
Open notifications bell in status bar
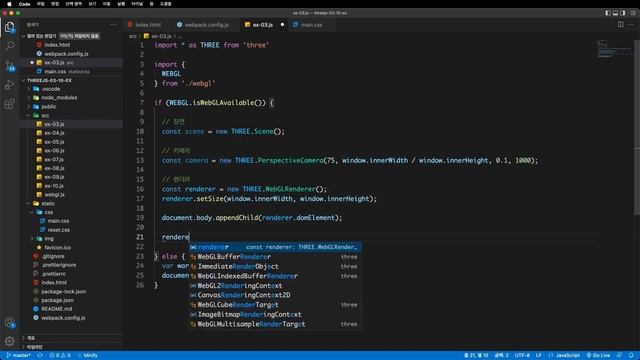[x=631, y=356]
